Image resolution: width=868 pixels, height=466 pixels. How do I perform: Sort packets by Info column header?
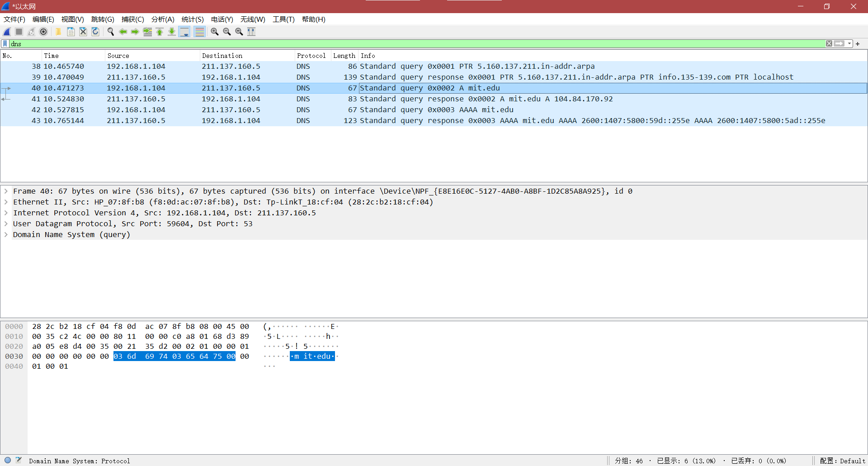(x=613, y=56)
